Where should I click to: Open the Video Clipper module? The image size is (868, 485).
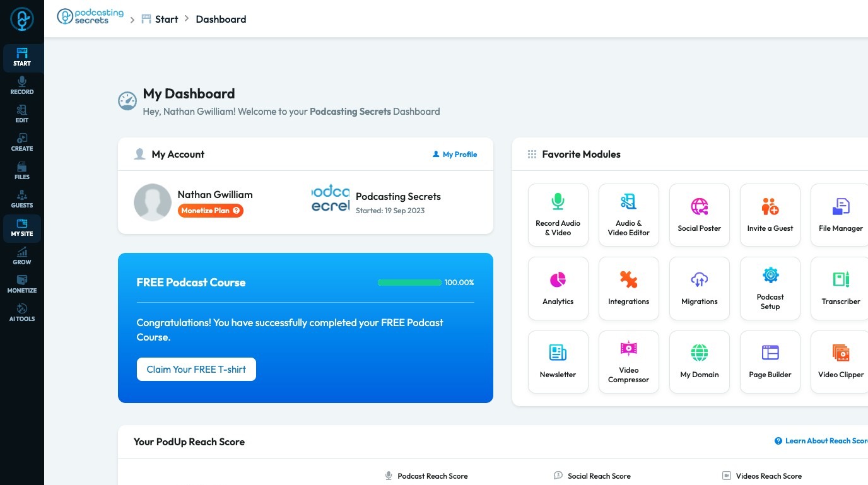[x=841, y=362]
